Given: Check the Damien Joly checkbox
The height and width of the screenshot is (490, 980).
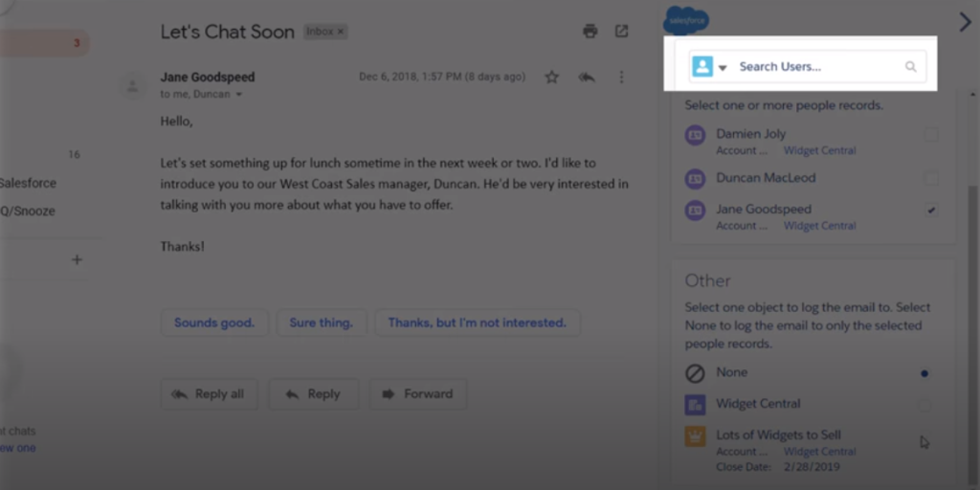Looking at the screenshot, I should coord(930,136).
